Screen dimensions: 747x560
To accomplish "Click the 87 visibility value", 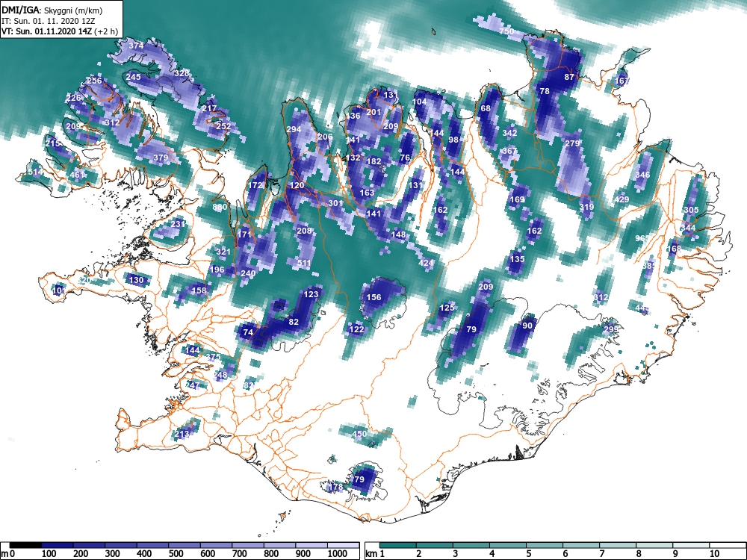I will pyautogui.click(x=569, y=77).
